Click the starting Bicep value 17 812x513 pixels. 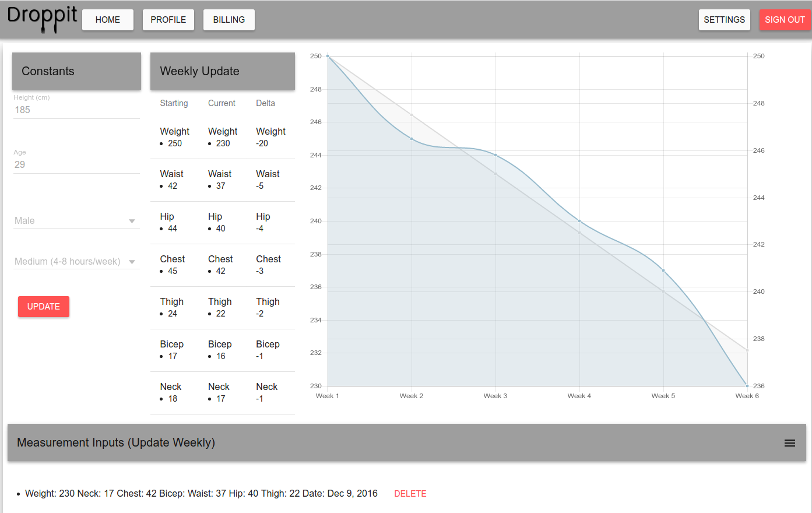click(x=173, y=356)
